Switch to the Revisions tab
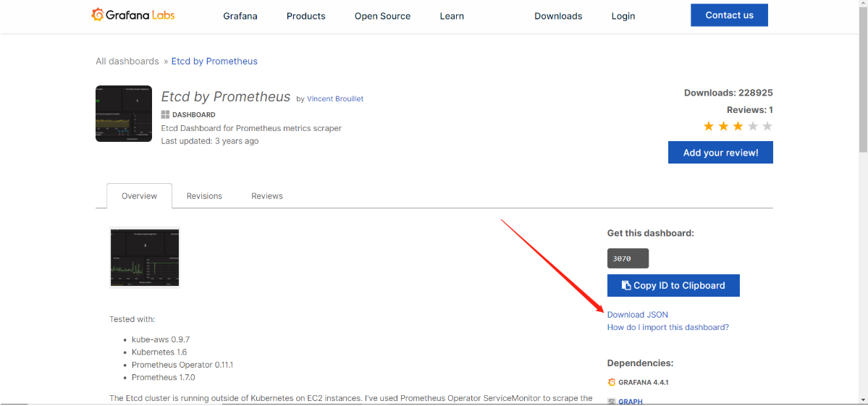Viewport: 868px width, 406px height. [204, 196]
